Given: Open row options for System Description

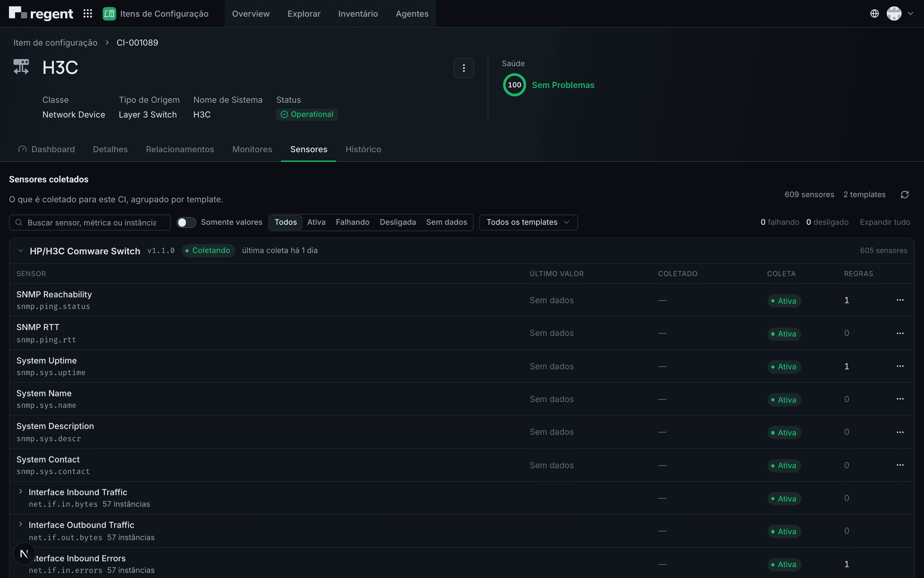Looking at the screenshot, I should pos(900,432).
